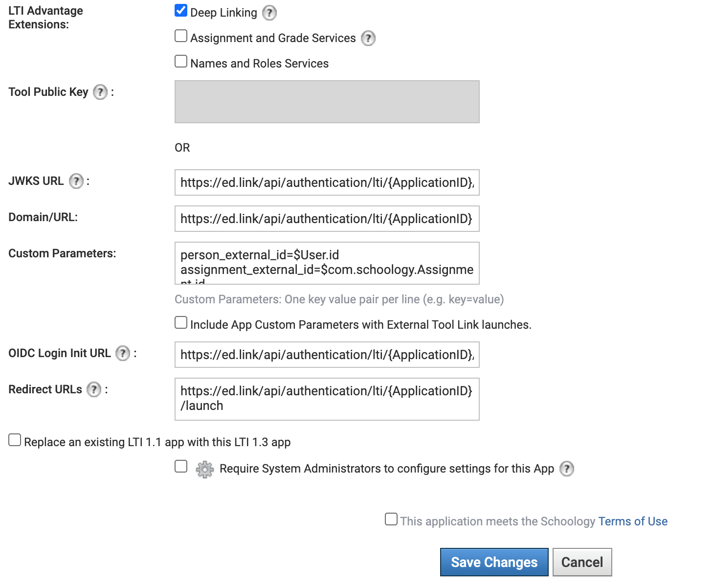The image size is (713, 588).
Task: Check Names and Roles Services
Action: [x=180, y=61]
